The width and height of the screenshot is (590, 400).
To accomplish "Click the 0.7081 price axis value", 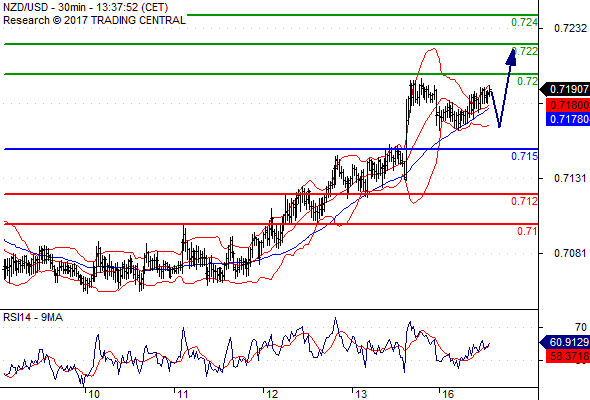I will (x=570, y=253).
